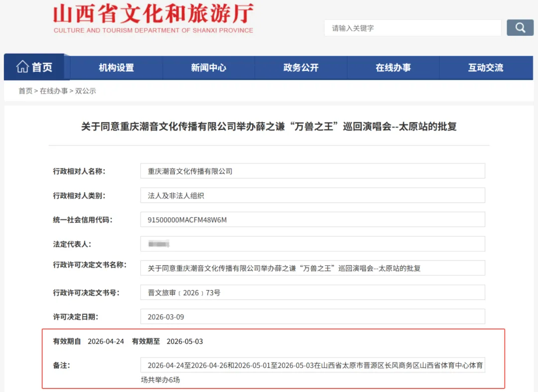Screen dimensions: 538x392
Task: Click the 场共举办6场 remark text
Action: click(160, 380)
